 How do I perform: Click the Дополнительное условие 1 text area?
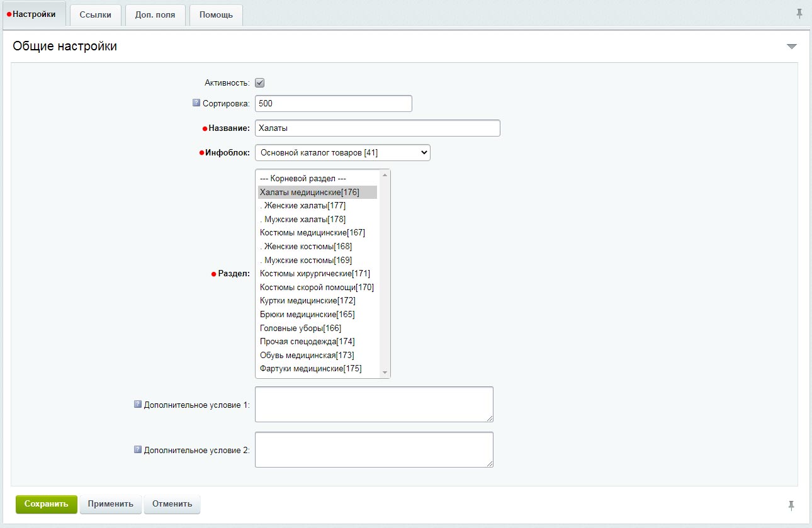tap(374, 404)
